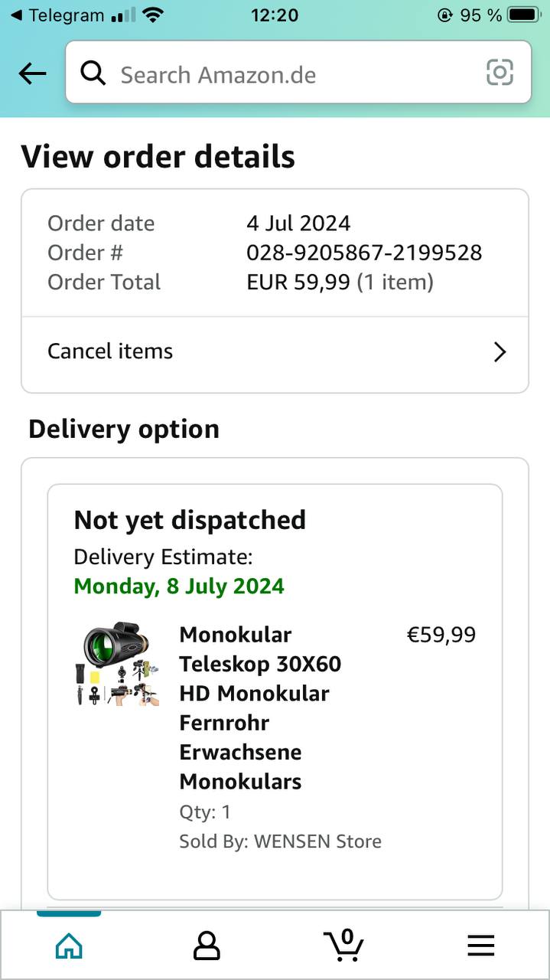This screenshot has width=550, height=980.
Task: Go to the Home tab icon
Action: click(x=69, y=946)
